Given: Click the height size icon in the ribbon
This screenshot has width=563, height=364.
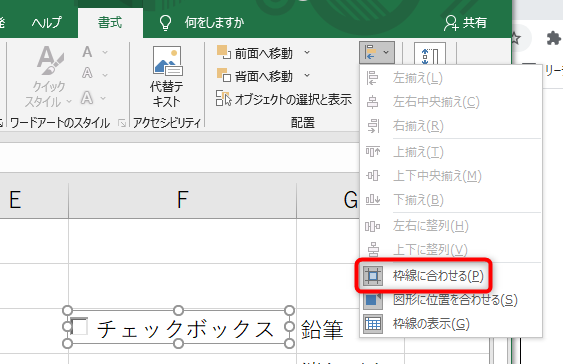Looking at the screenshot, I should [430, 55].
